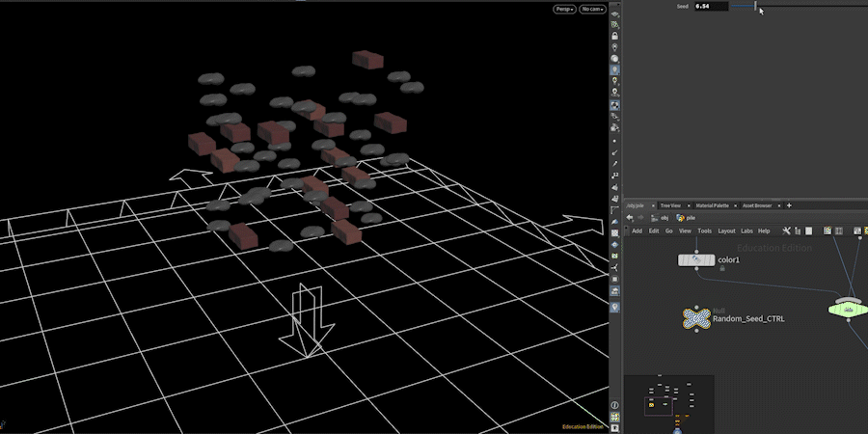The image size is (868, 434).
Task: Toggle the point normals display icon
Action: pos(615,152)
